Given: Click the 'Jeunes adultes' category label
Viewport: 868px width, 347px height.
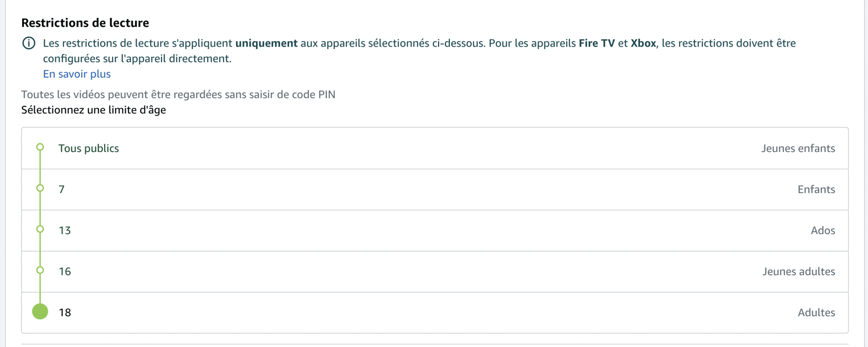Looking at the screenshot, I should (798, 272).
